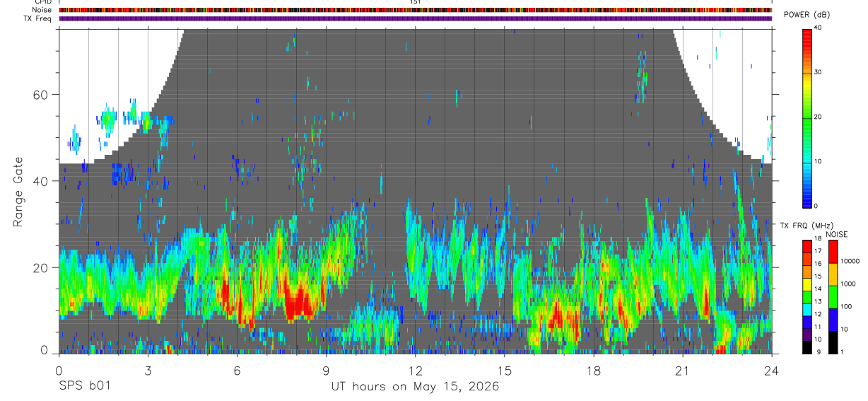This screenshot has height=401, width=868.
Task: Click the POWER (dB) colorbar title
Action: (807, 15)
